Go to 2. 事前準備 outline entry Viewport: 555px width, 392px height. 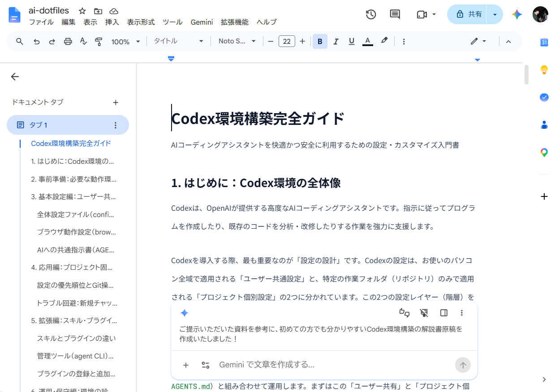[x=73, y=179]
